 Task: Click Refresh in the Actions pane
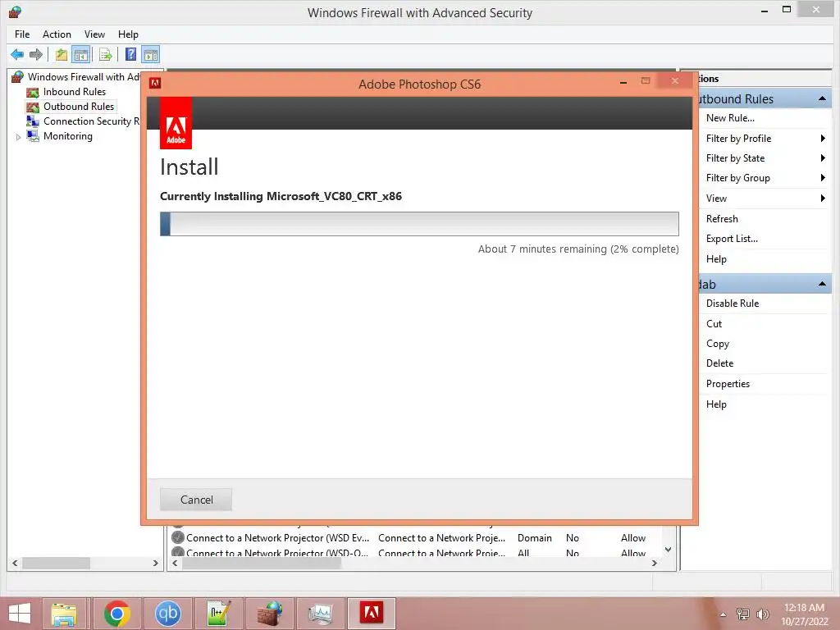tap(722, 218)
